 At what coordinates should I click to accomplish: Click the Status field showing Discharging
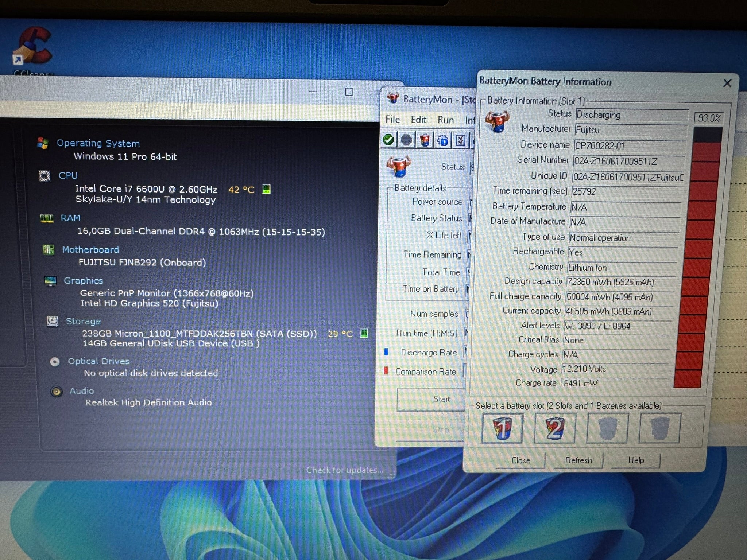[x=632, y=114]
